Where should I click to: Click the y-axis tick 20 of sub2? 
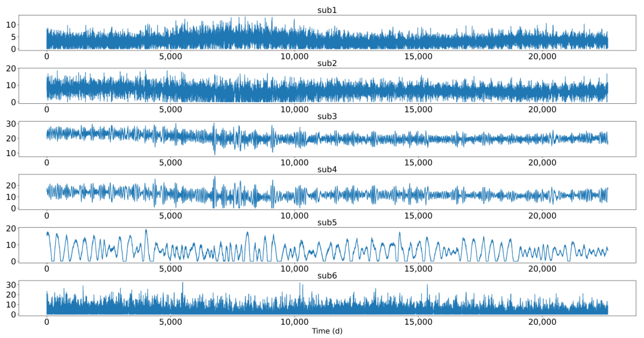point(11,69)
